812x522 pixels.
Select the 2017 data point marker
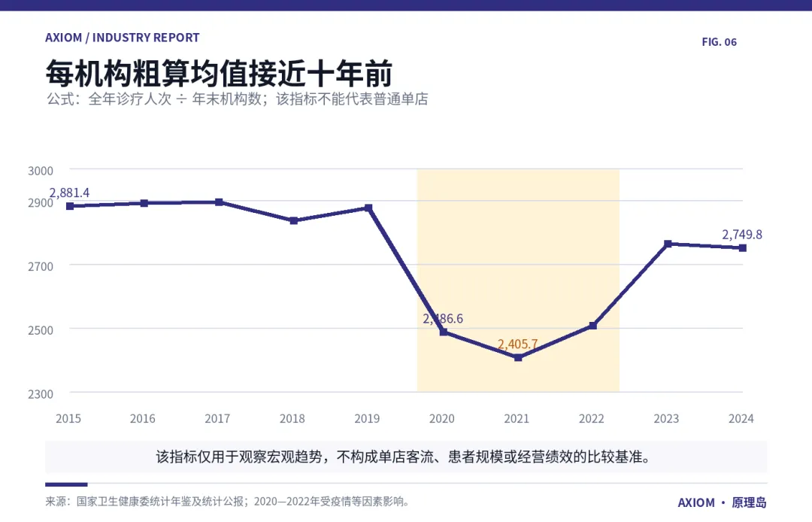click(219, 202)
